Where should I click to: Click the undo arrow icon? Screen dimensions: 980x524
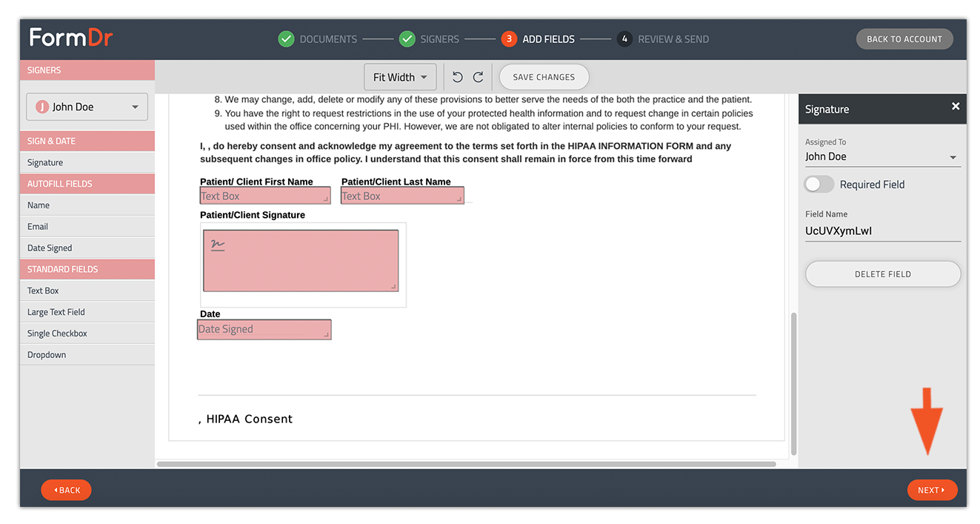point(457,76)
